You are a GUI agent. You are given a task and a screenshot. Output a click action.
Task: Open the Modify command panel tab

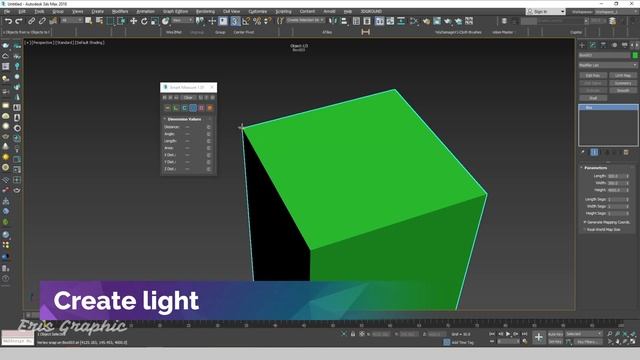coord(593,45)
